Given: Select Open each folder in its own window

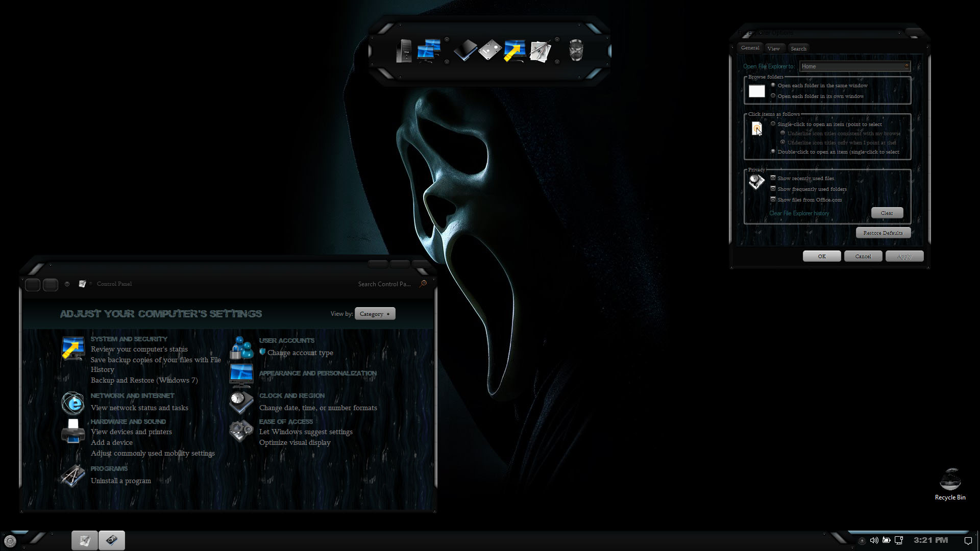Looking at the screenshot, I should click(773, 96).
